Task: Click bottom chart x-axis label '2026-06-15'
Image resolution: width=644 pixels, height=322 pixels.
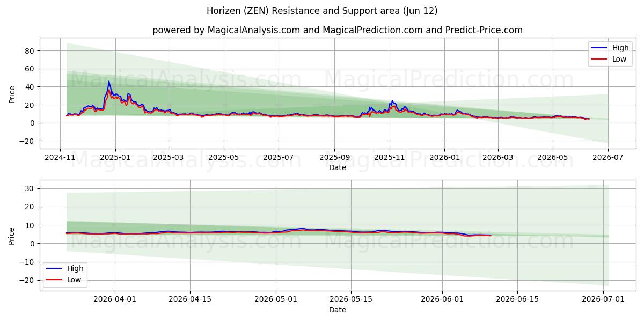Action: coord(517,300)
